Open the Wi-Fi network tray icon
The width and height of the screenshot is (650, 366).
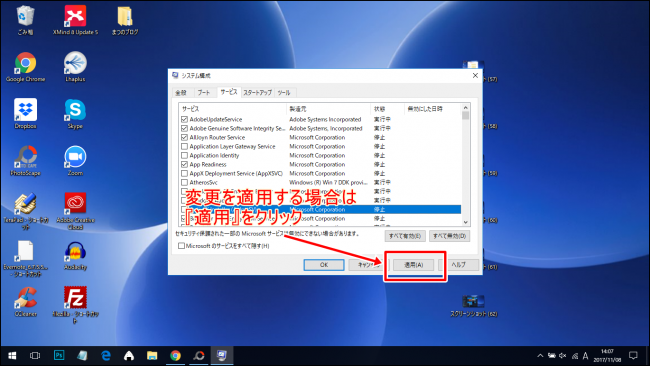[575, 356]
